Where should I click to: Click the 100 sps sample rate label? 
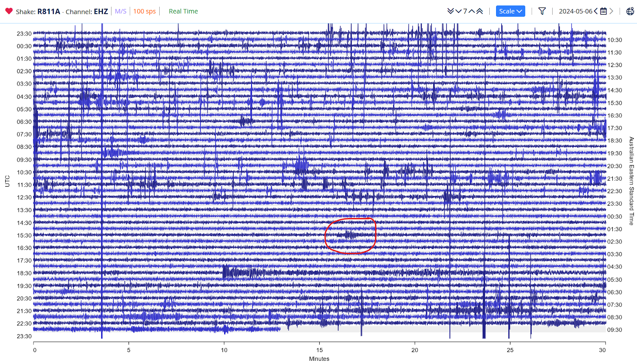point(145,11)
